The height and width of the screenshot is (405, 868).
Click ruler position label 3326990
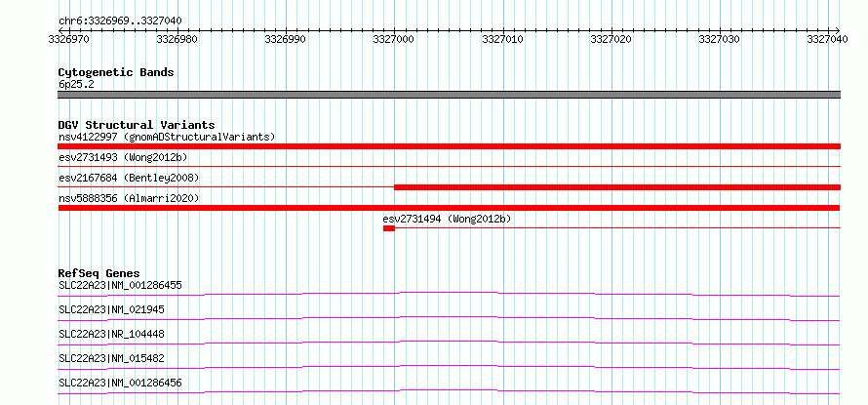point(285,40)
